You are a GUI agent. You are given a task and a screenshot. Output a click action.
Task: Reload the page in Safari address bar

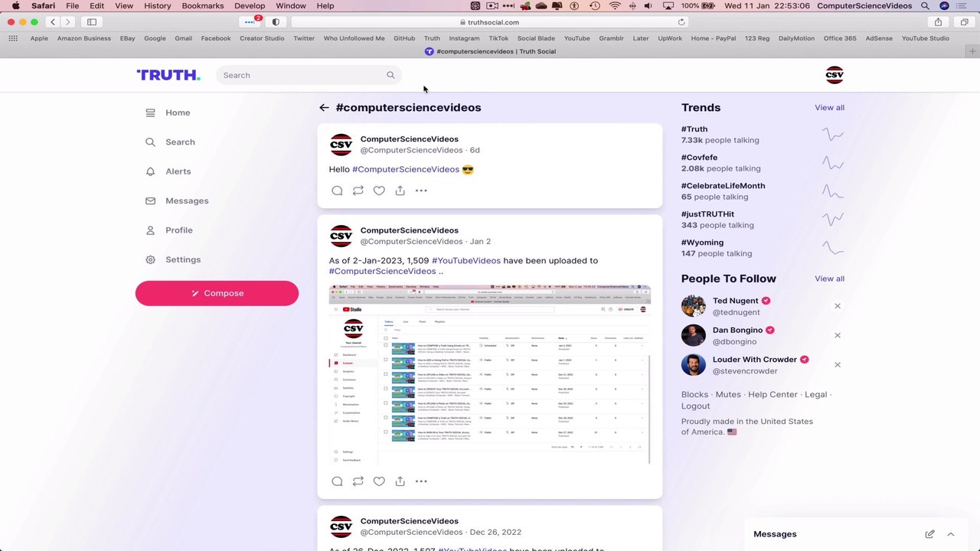tap(681, 22)
